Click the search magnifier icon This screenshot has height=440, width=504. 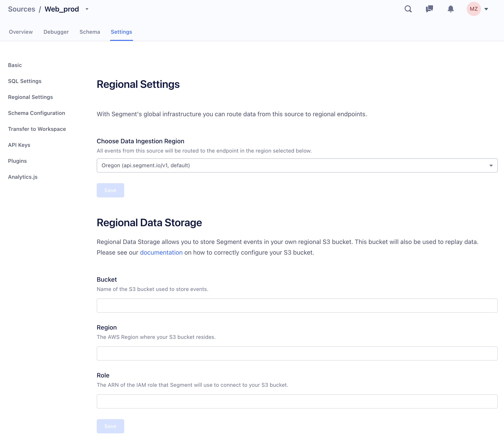click(408, 9)
